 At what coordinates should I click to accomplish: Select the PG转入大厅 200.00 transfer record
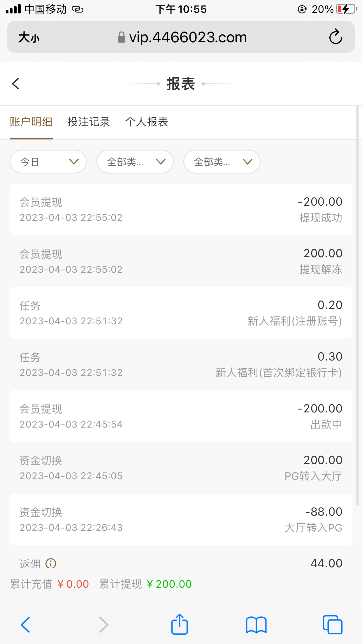181,468
